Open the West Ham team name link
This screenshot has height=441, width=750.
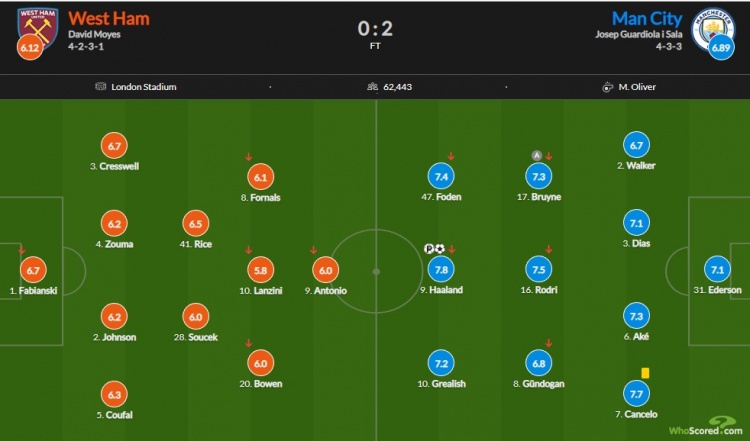(x=109, y=18)
